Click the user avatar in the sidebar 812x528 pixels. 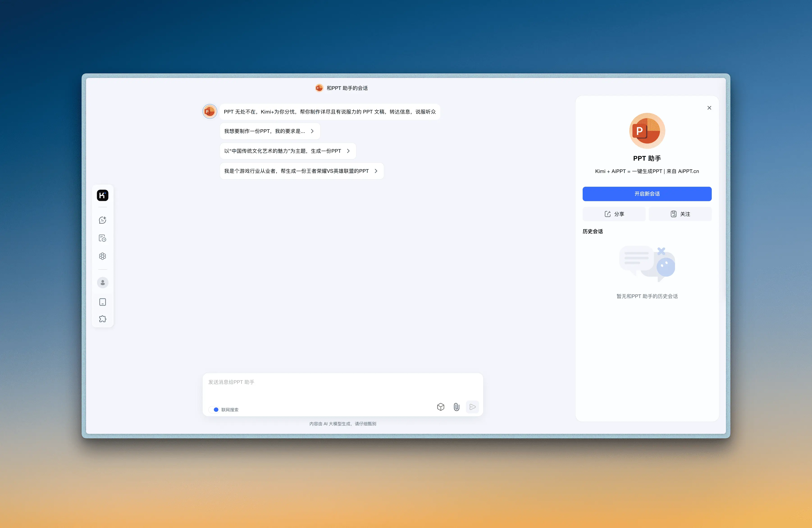tap(102, 282)
